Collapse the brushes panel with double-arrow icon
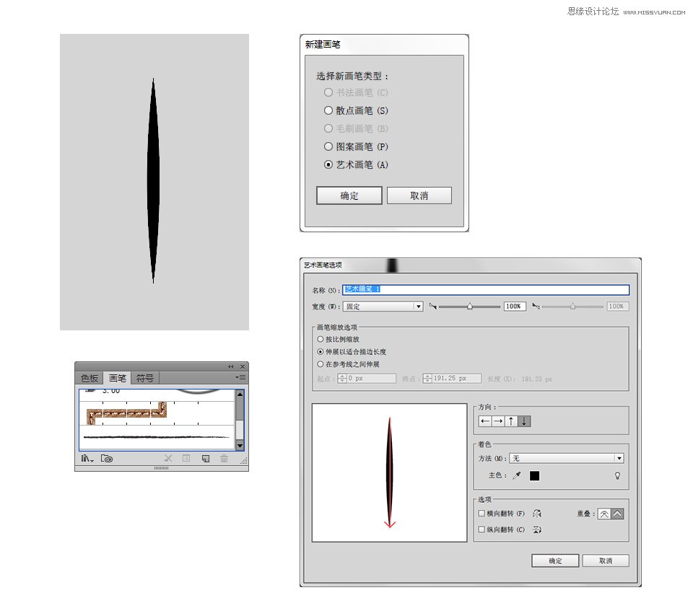The height and width of the screenshot is (616, 693). pos(231,367)
